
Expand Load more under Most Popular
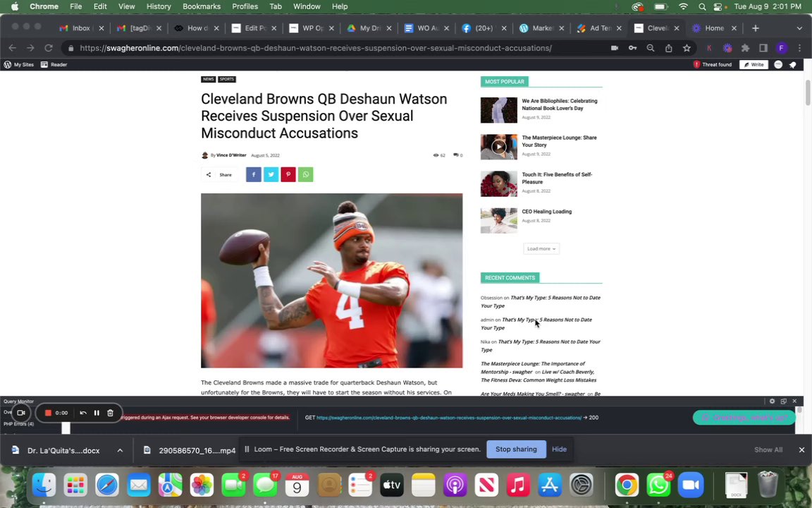tap(541, 249)
